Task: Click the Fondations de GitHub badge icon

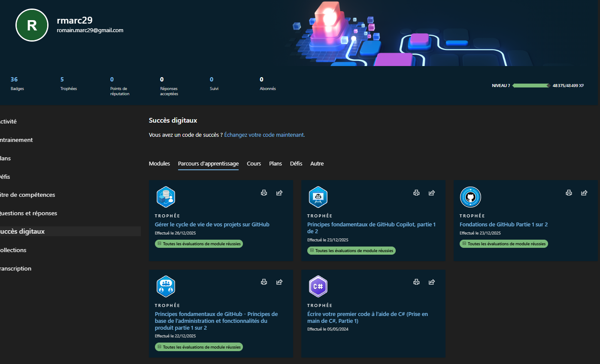Action: (470, 197)
